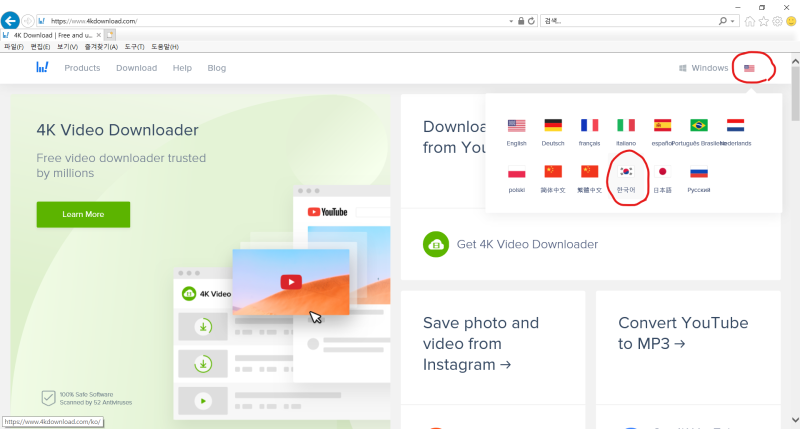Image resolution: width=800 pixels, height=429 pixels.
Task: Click the Blog nav link
Action: pyautogui.click(x=216, y=68)
